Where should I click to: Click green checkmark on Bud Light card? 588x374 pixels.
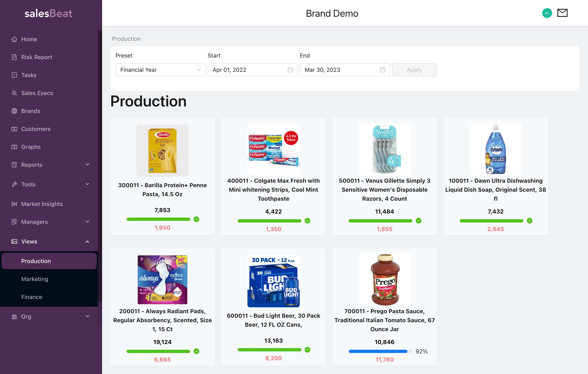pyautogui.click(x=307, y=350)
